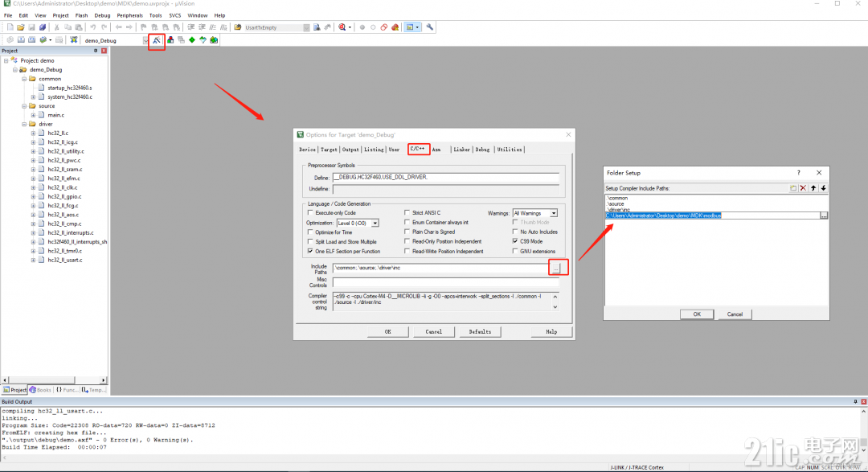
Task: Toggle the Read-Only Position Independent checkbox
Action: pos(407,241)
